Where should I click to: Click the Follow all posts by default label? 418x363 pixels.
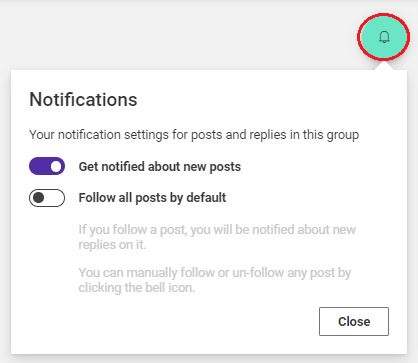152,198
